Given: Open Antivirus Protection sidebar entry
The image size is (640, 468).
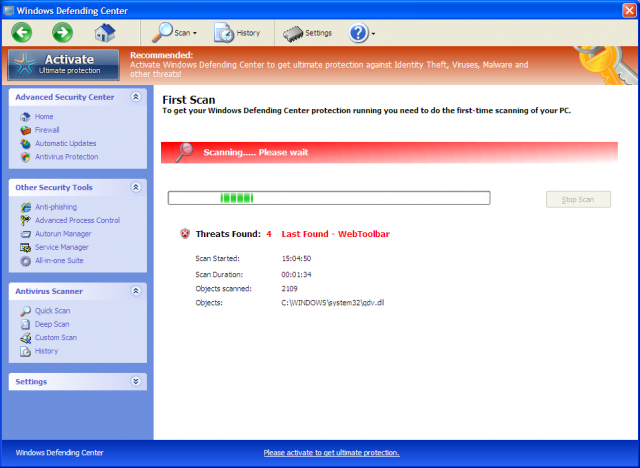Looking at the screenshot, I should click(67, 157).
